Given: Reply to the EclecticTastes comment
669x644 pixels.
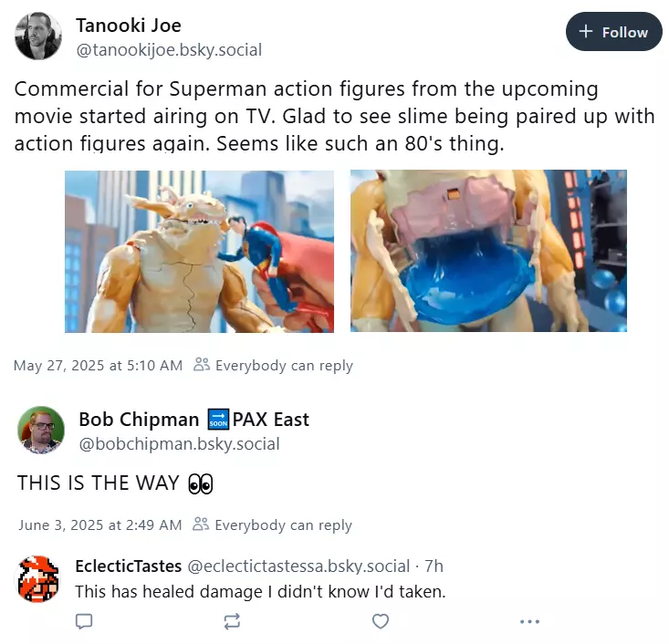Looking at the screenshot, I should click(x=84, y=621).
